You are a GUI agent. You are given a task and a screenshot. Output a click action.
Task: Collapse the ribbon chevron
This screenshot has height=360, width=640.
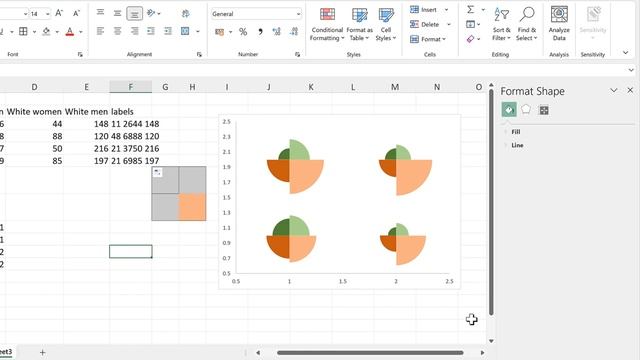click(626, 53)
